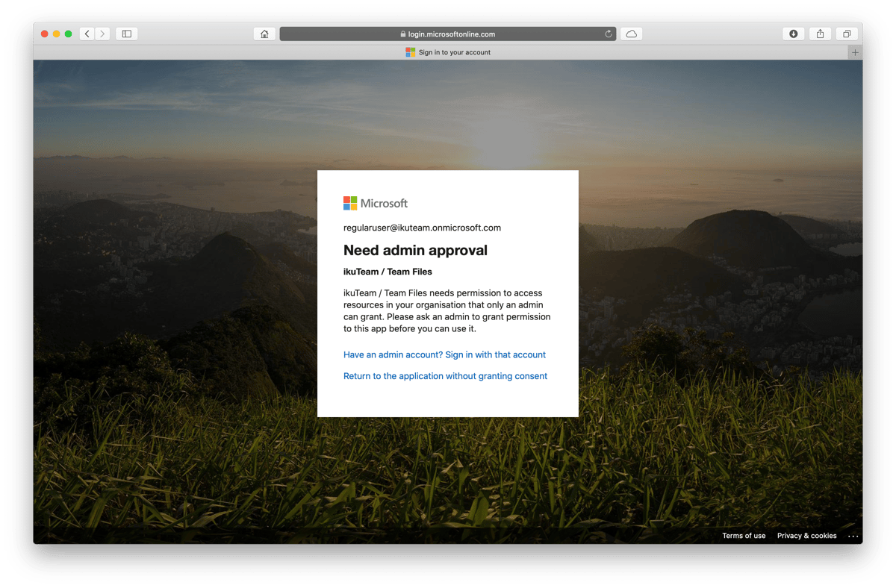The height and width of the screenshot is (588, 896).
Task: Click the Microsoft logo in the dialog
Action: [376, 203]
